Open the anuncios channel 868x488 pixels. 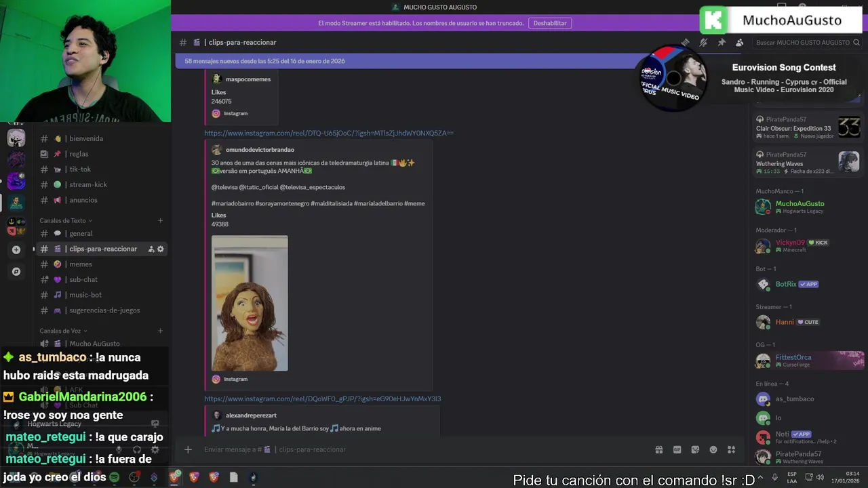click(102, 200)
